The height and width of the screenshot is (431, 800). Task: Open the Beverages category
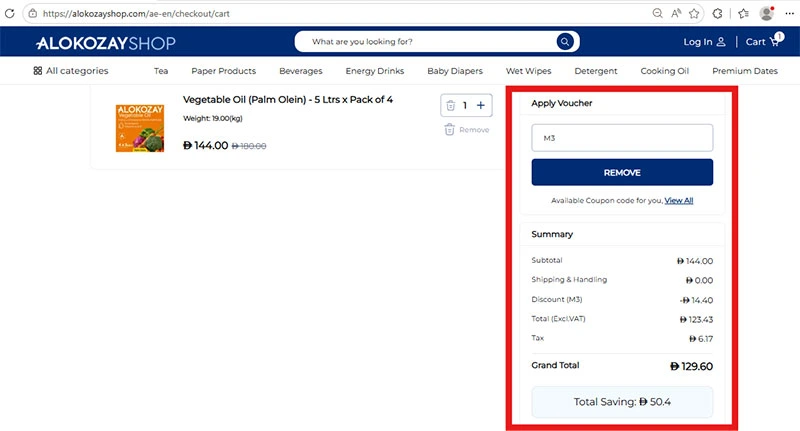tap(301, 71)
